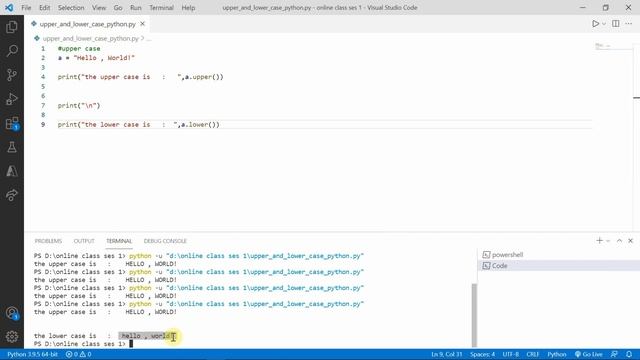Image resolution: width=640 pixels, height=360 pixels.
Task: Click line 9 print lower case statement
Action: [138, 124]
